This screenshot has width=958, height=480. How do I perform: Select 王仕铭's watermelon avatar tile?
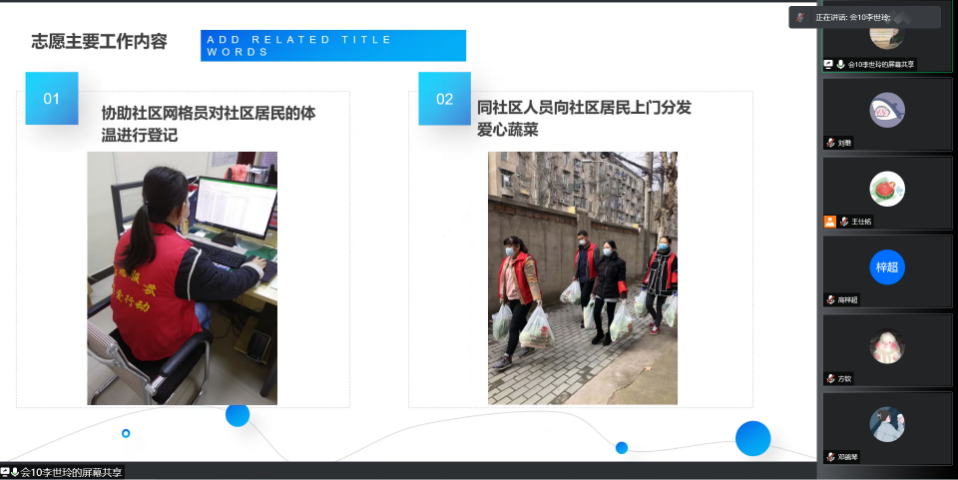[x=886, y=188]
